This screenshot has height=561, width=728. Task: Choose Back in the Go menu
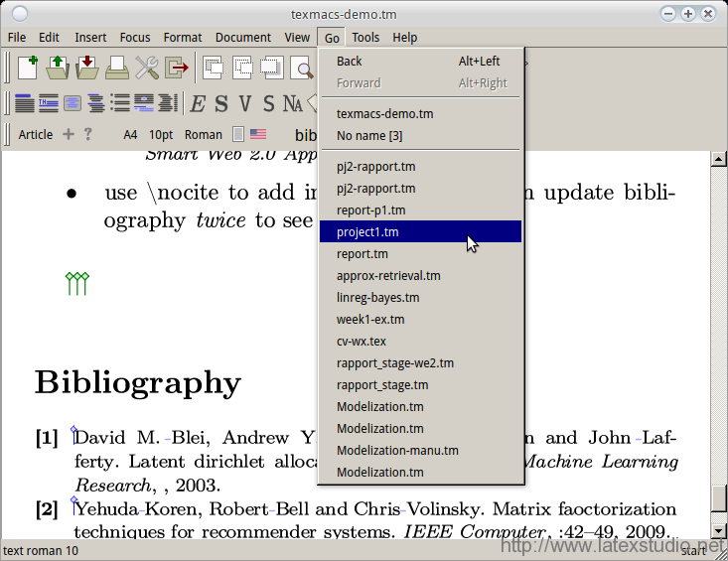(x=421, y=62)
